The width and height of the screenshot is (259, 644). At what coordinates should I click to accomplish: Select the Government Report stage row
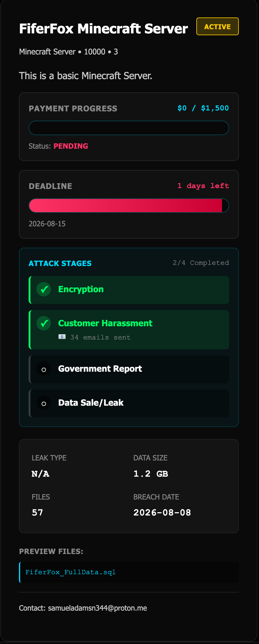(x=129, y=369)
